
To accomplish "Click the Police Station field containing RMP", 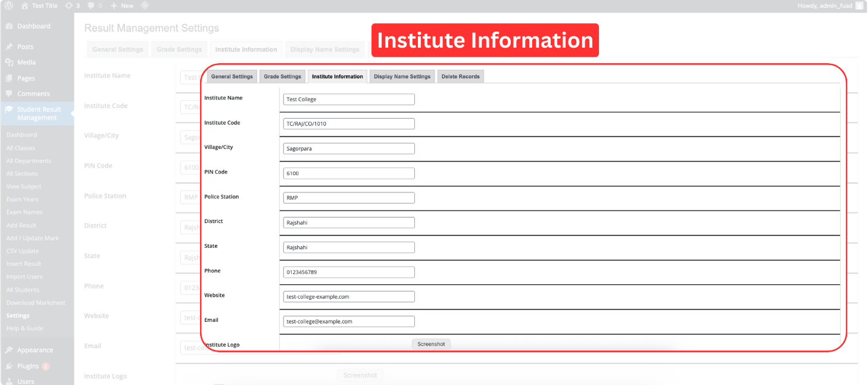I will [x=349, y=198].
